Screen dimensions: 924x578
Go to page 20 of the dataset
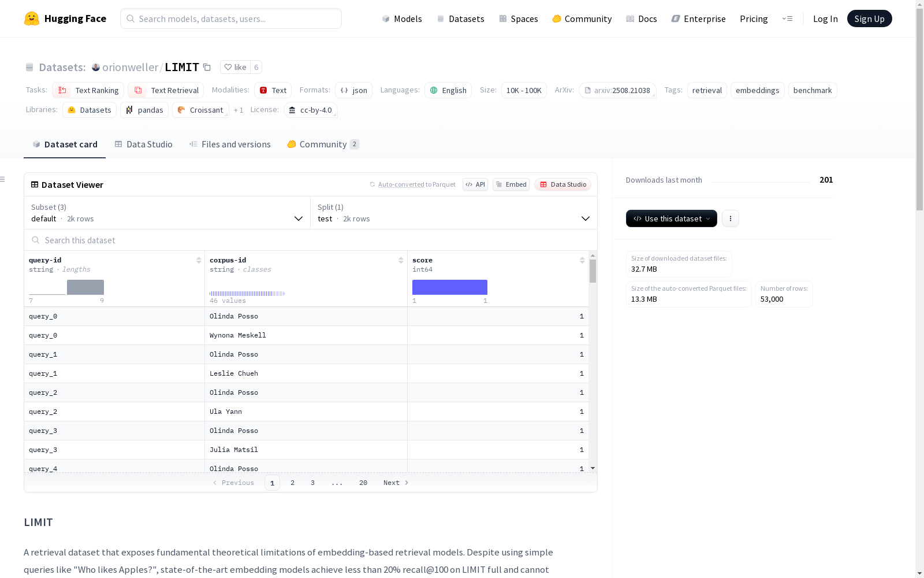click(x=363, y=483)
